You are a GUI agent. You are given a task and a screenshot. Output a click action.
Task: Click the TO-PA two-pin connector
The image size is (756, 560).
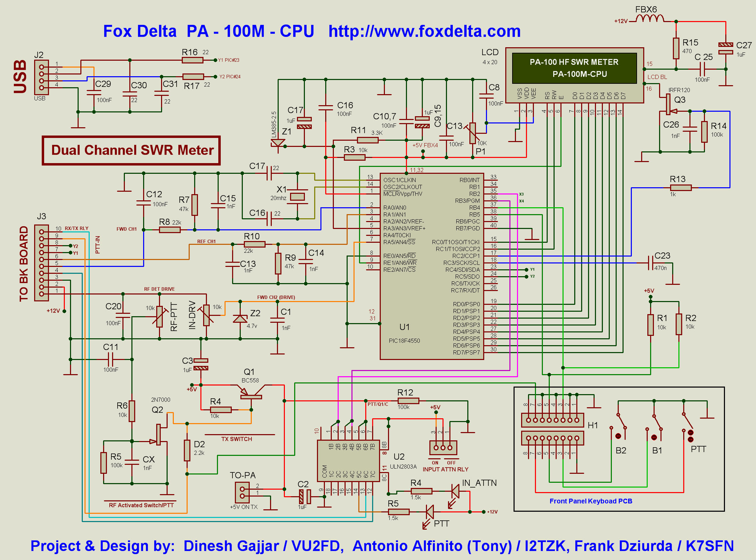(242, 492)
